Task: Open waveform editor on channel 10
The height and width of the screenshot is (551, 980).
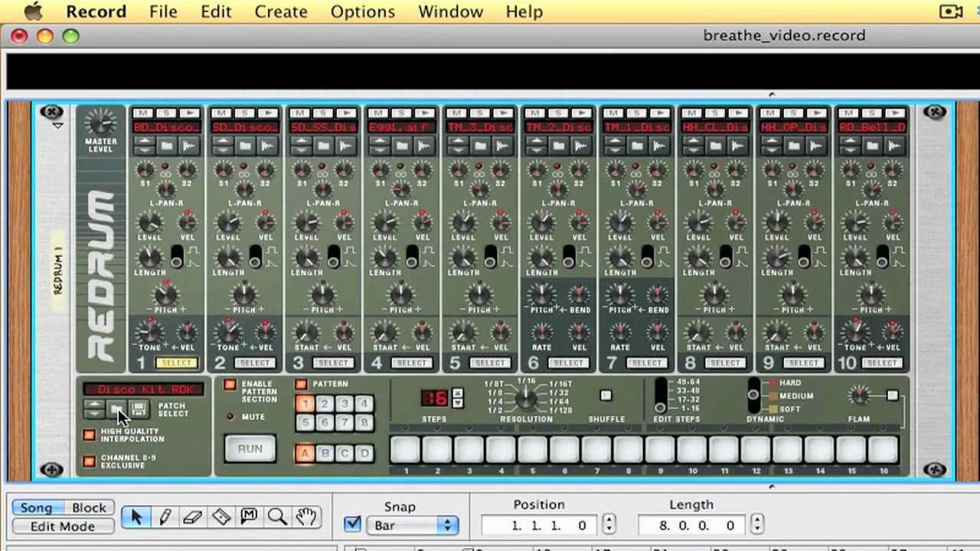Action: tap(894, 145)
